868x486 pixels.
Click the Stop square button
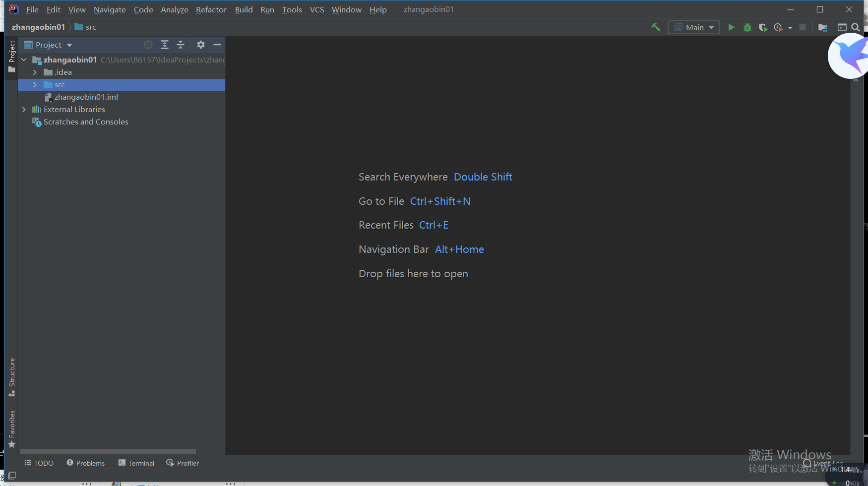pos(803,27)
